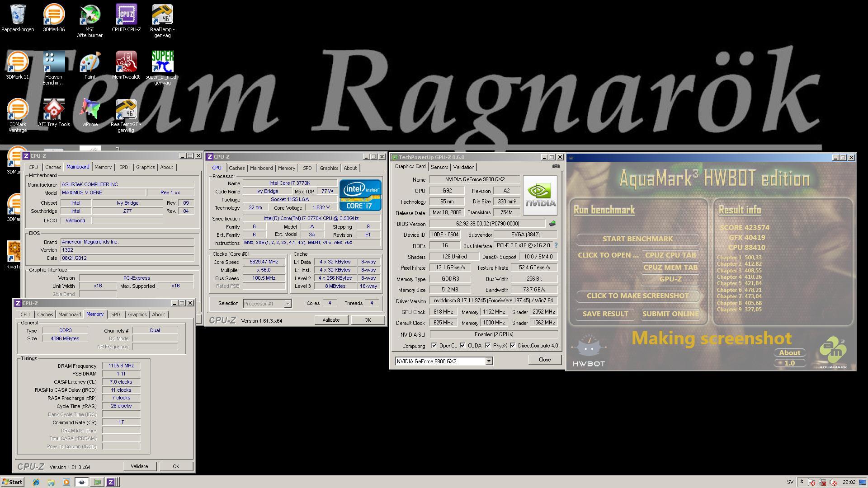Viewport: 868px width, 488px height.
Task: Click the NVIDIA logo in GPU-Z
Action: click(x=540, y=195)
